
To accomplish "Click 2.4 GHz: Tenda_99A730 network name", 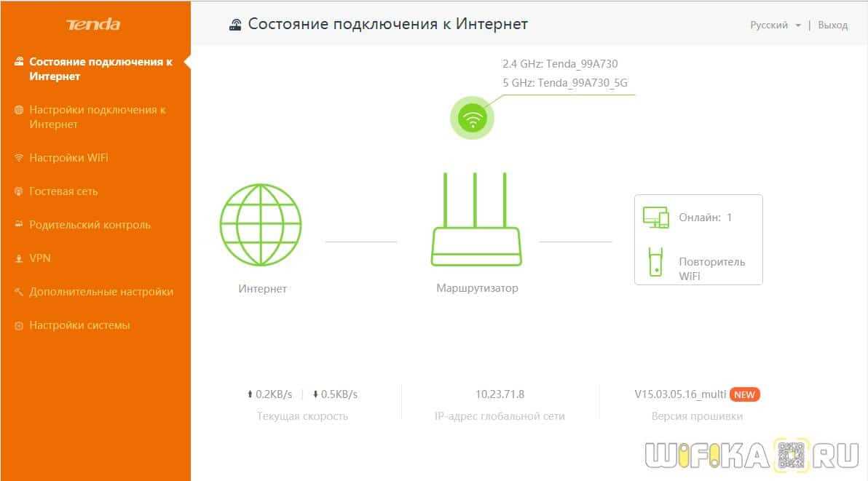I will [560, 63].
